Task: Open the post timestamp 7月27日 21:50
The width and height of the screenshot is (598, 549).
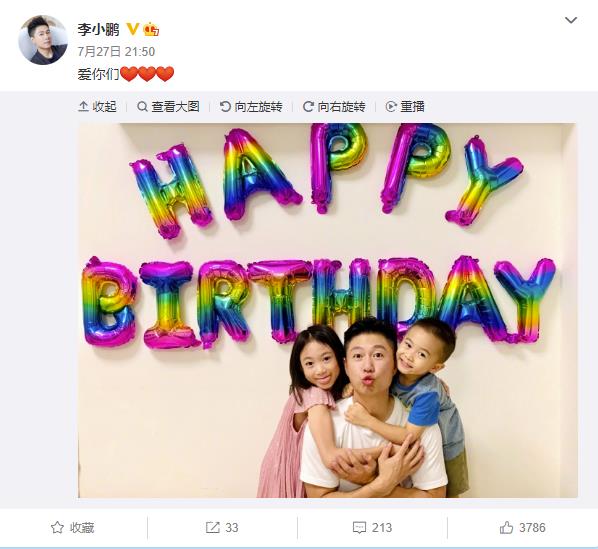Action: [x=116, y=51]
